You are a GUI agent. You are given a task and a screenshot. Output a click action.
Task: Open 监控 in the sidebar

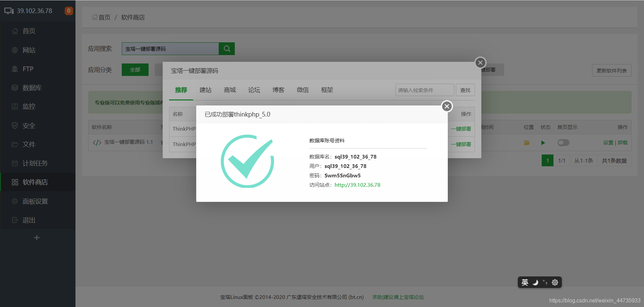(38, 106)
